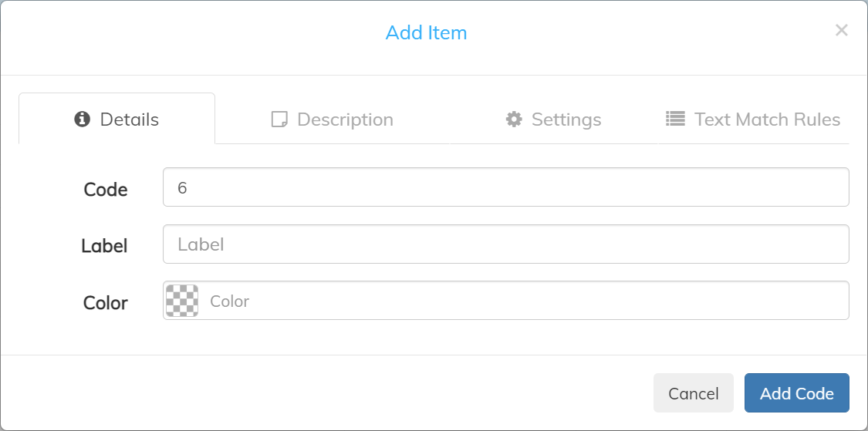The height and width of the screenshot is (431, 868).
Task: Click the blue Add Code button
Action: pos(796,392)
